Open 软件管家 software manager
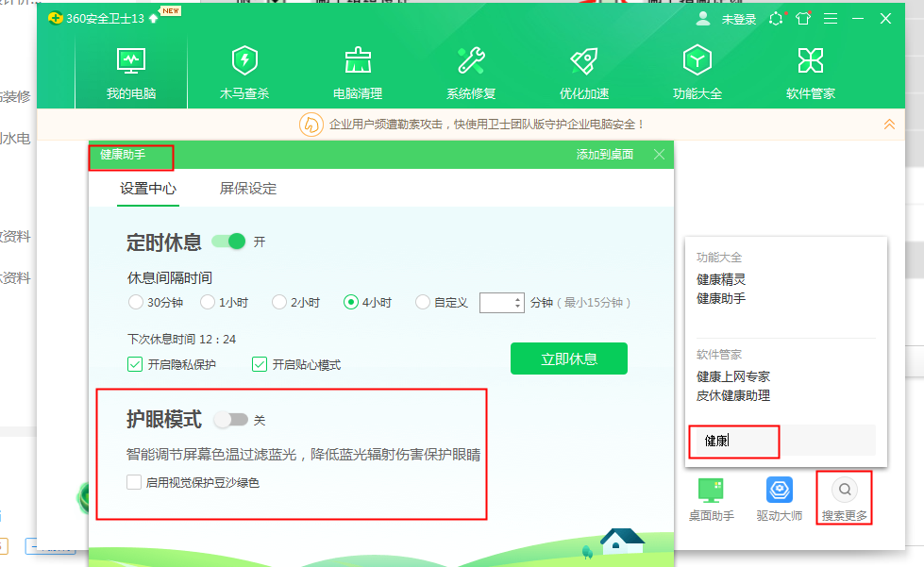The image size is (924, 567). click(810, 73)
